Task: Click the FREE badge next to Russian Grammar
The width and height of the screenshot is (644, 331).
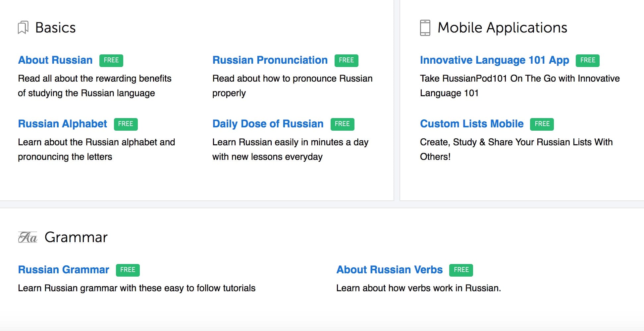Action: click(x=128, y=270)
